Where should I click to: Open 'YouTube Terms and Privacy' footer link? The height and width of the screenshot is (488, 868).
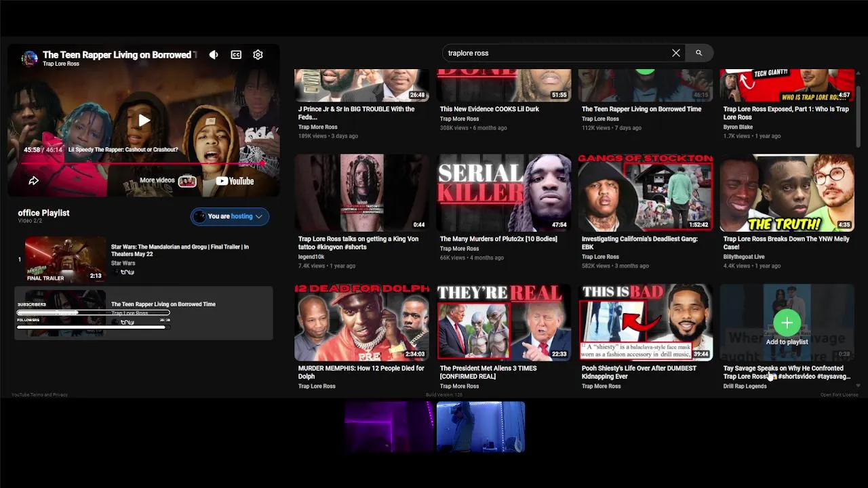[x=39, y=395]
